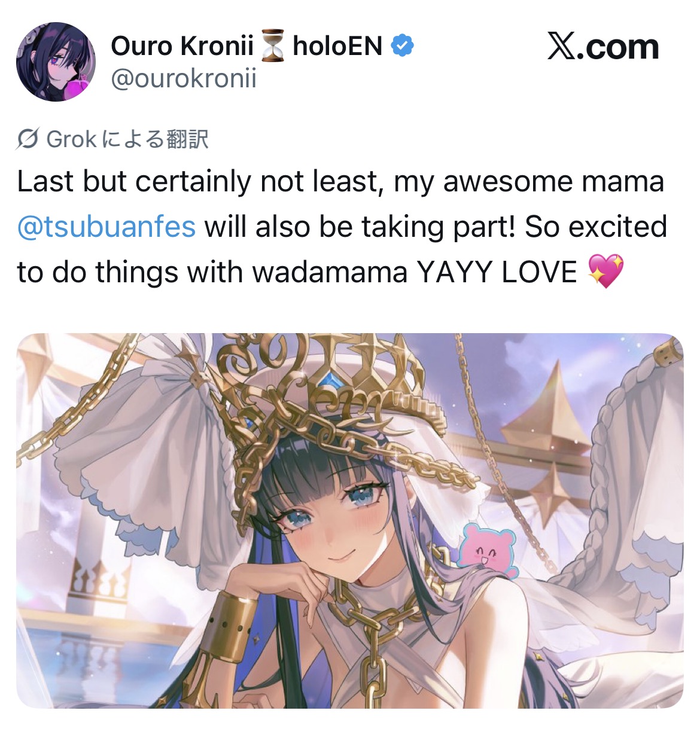The height and width of the screenshot is (738, 700).
Task: Open the @ourokronii handle
Action: click(184, 78)
